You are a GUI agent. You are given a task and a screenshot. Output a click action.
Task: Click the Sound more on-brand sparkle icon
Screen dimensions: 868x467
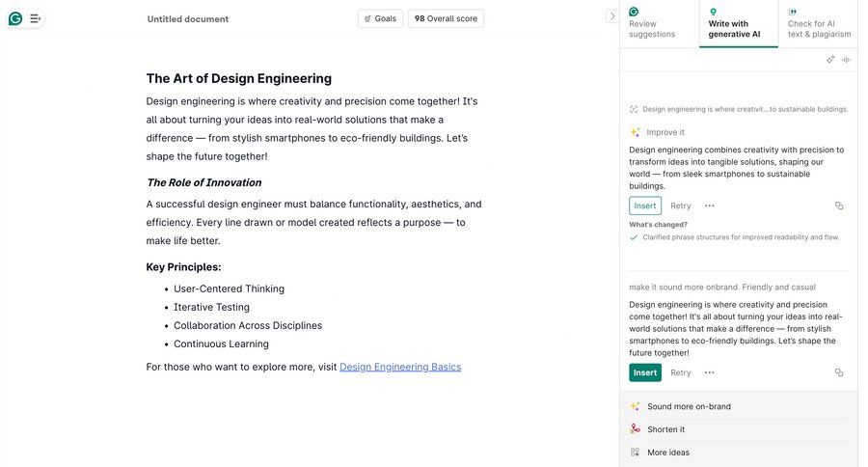(635, 406)
